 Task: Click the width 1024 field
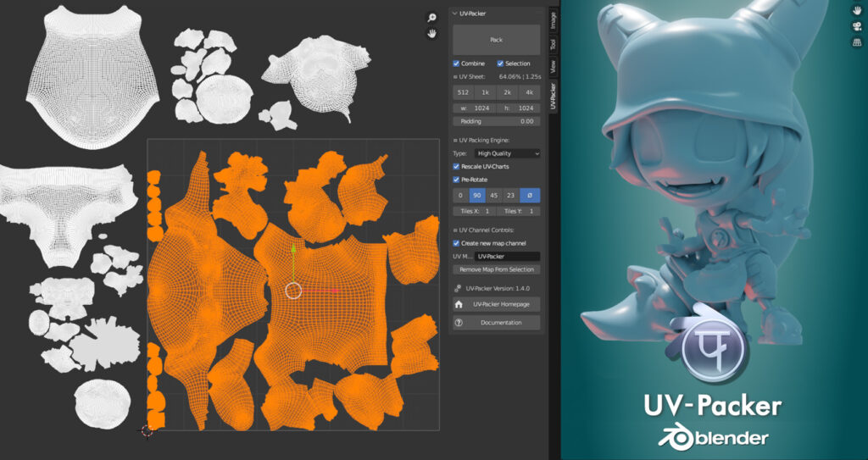[475, 108]
